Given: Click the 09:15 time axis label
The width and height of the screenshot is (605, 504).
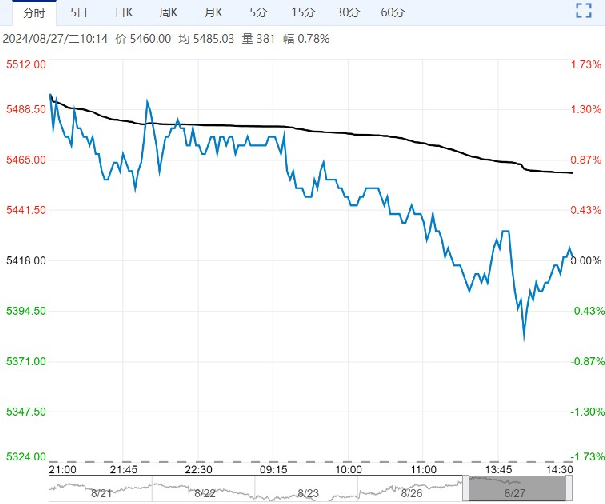Looking at the screenshot, I should tap(273, 468).
